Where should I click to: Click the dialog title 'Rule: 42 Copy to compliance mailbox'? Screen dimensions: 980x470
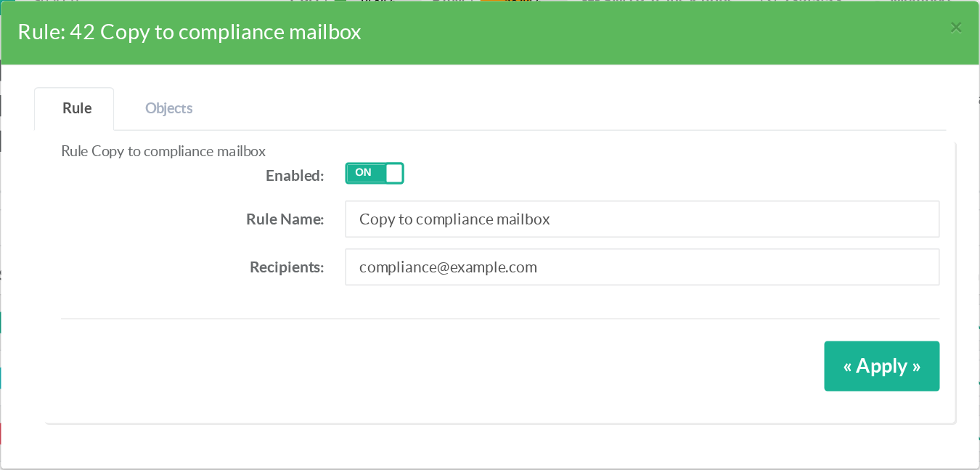pyautogui.click(x=189, y=32)
